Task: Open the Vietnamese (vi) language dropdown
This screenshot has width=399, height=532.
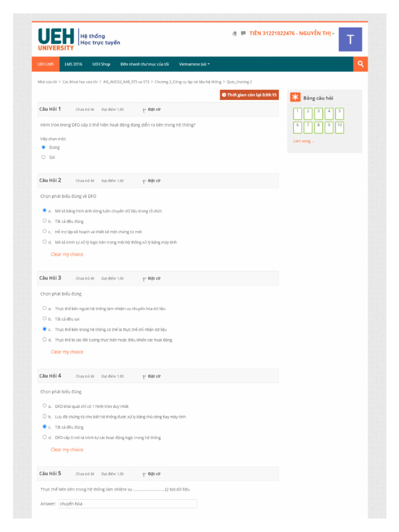Action: (x=194, y=64)
